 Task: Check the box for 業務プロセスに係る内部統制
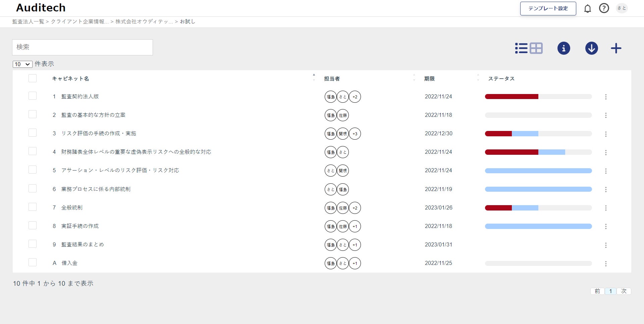click(x=33, y=188)
